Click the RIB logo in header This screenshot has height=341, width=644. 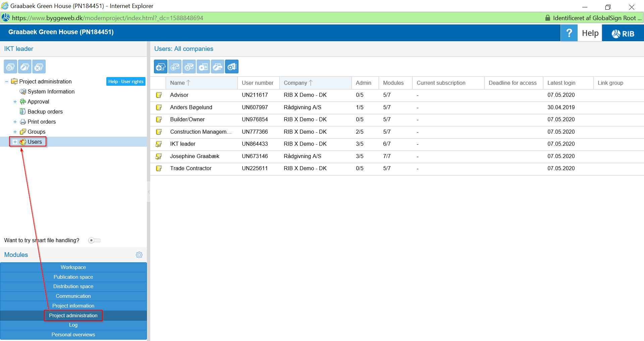pos(623,33)
